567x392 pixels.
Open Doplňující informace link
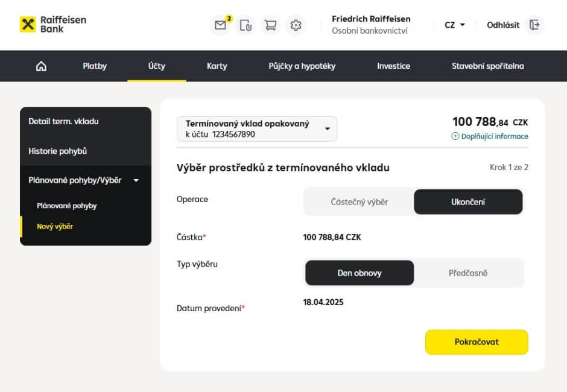coord(495,136)
